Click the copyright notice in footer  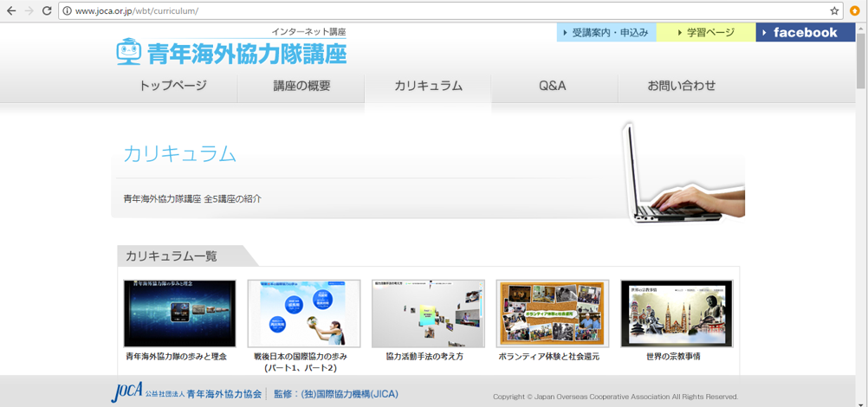coord(616,397)
